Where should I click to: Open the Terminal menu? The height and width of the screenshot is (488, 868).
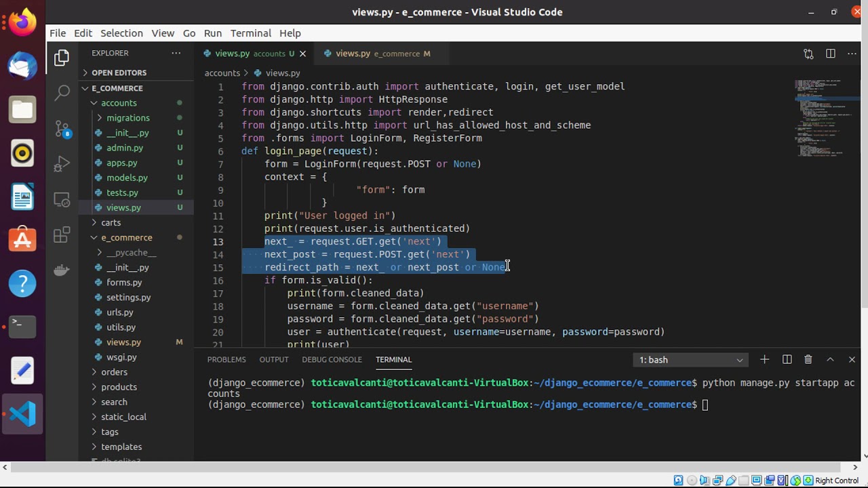point(251,33)
